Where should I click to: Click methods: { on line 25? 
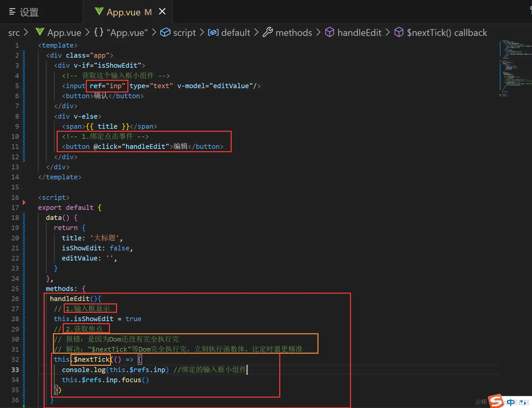click(66, 289)
